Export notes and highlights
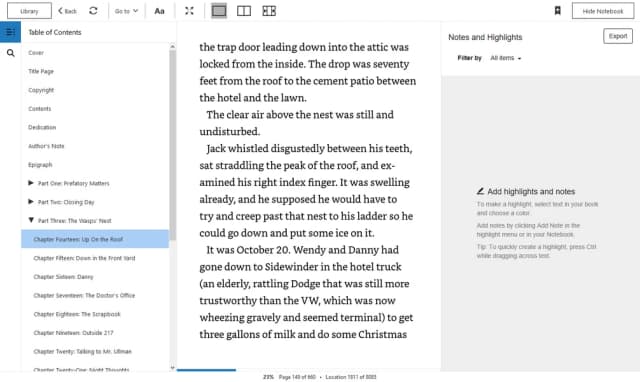Viewport: 640px width, 382px height. tap(618, 36)
